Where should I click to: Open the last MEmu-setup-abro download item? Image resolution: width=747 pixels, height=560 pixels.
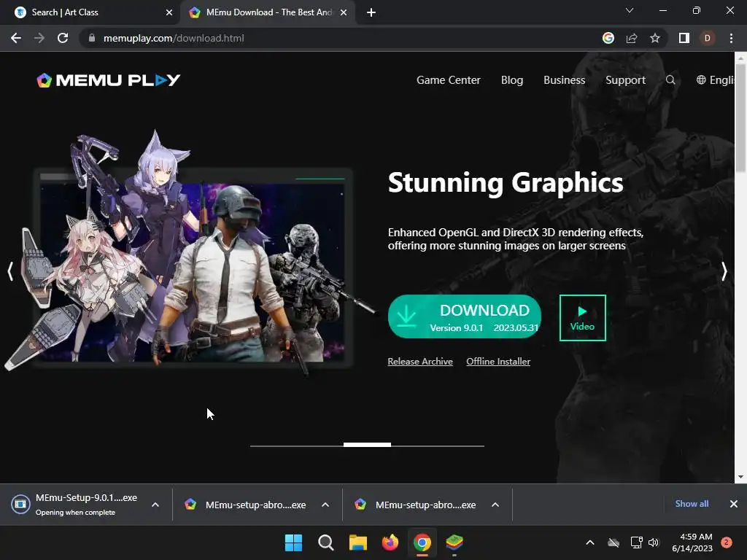pos(416,505)
